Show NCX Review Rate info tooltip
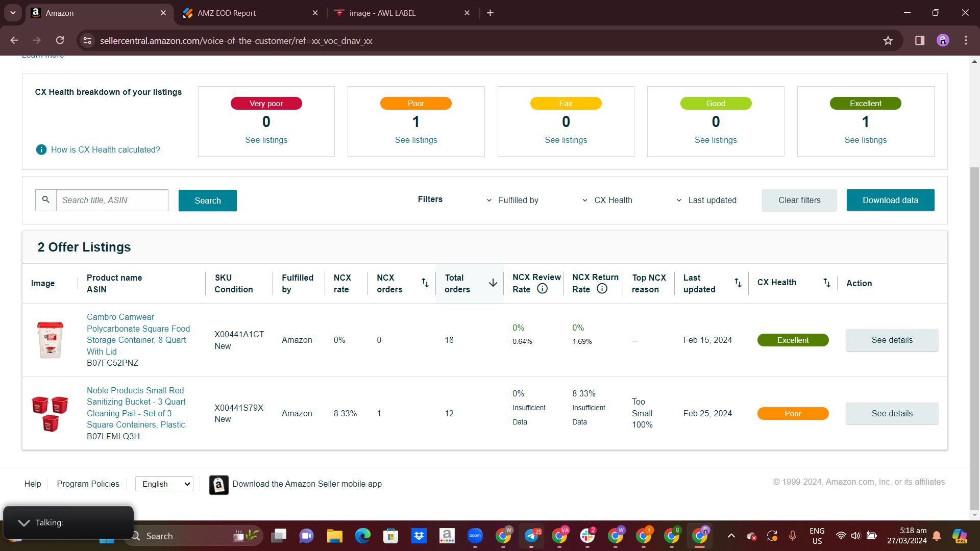980x551 pixels. pyautogui.click(x=543, y=289)
